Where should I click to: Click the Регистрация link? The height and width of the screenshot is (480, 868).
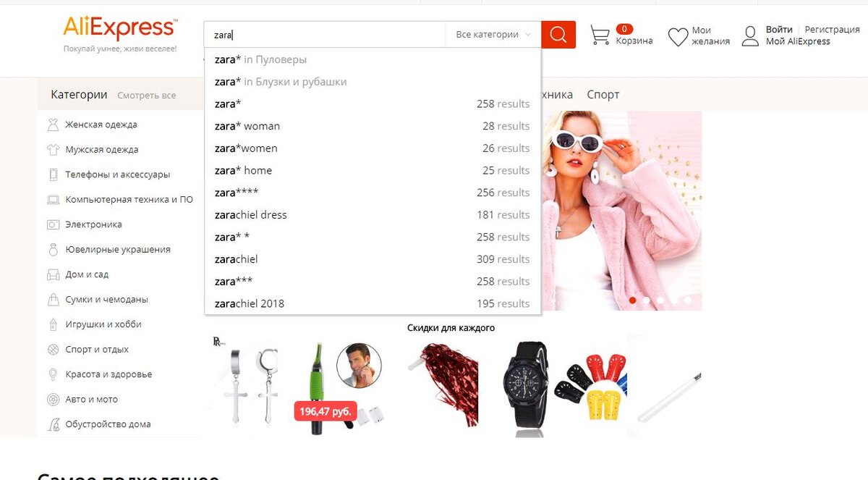pos(832,30)
